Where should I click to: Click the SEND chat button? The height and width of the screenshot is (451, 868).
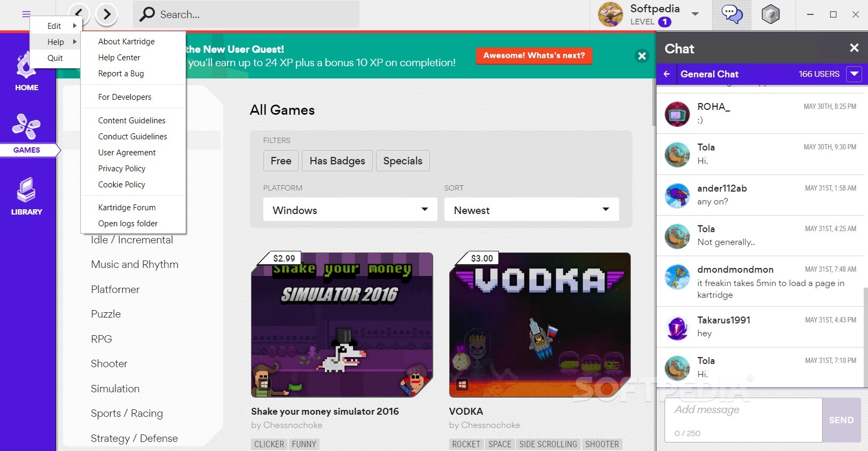click(x=841, y=420)
